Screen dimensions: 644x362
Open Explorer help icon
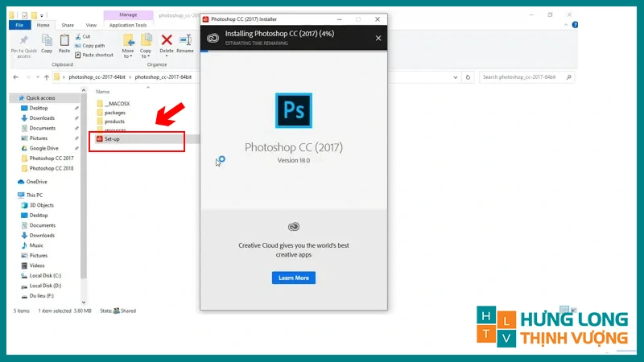(x=575, y=25)
